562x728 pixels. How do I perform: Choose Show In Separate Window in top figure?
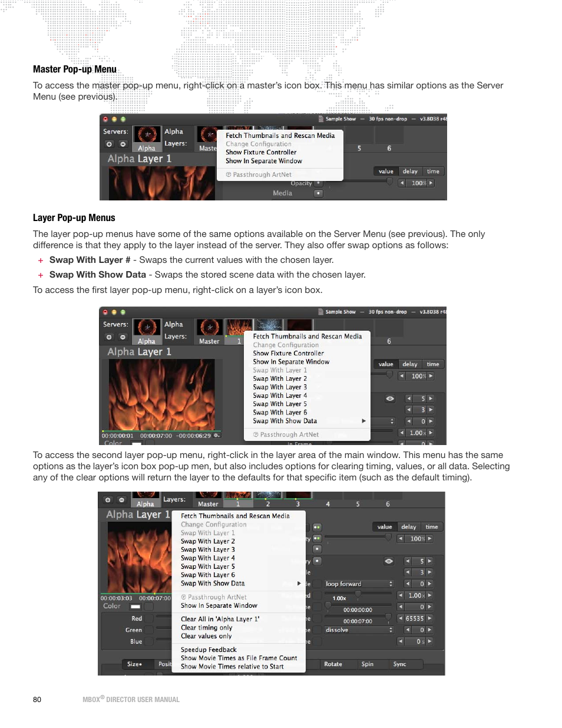point(263,161)
